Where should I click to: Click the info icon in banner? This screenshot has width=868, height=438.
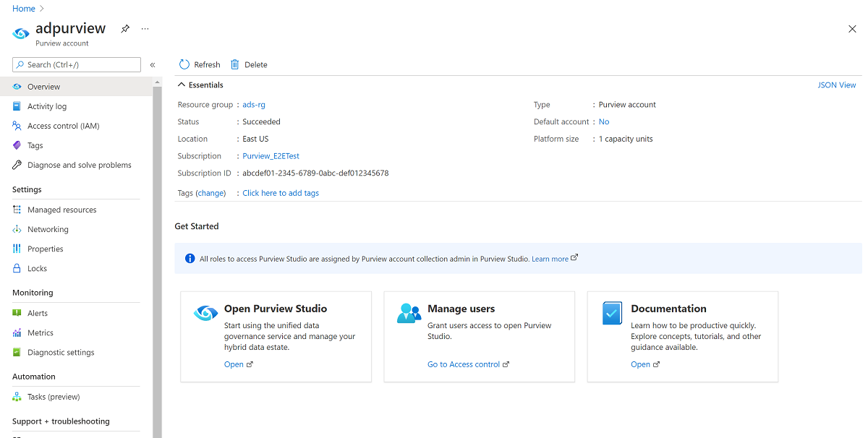click(x=190, y=259)
